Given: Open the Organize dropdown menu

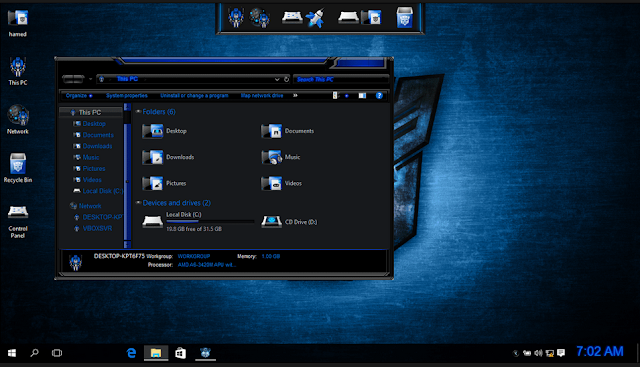Looking at the screenshot, I should 79,96.
